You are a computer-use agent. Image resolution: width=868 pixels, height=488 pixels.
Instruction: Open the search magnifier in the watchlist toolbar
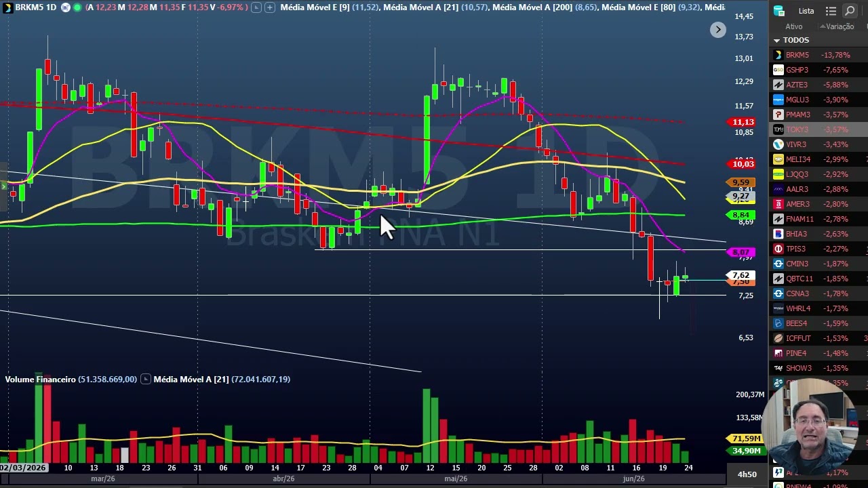click(x=850, y=11)
